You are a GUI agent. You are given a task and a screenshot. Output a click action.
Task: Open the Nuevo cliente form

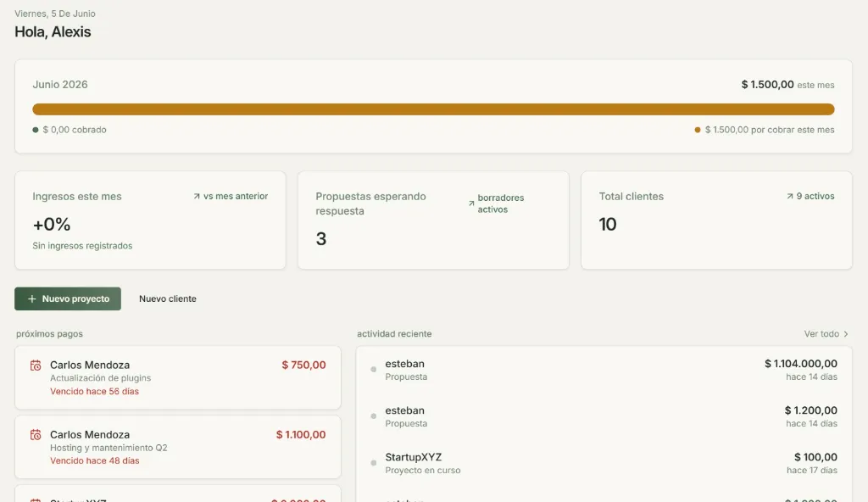click(x=167, y=298)
